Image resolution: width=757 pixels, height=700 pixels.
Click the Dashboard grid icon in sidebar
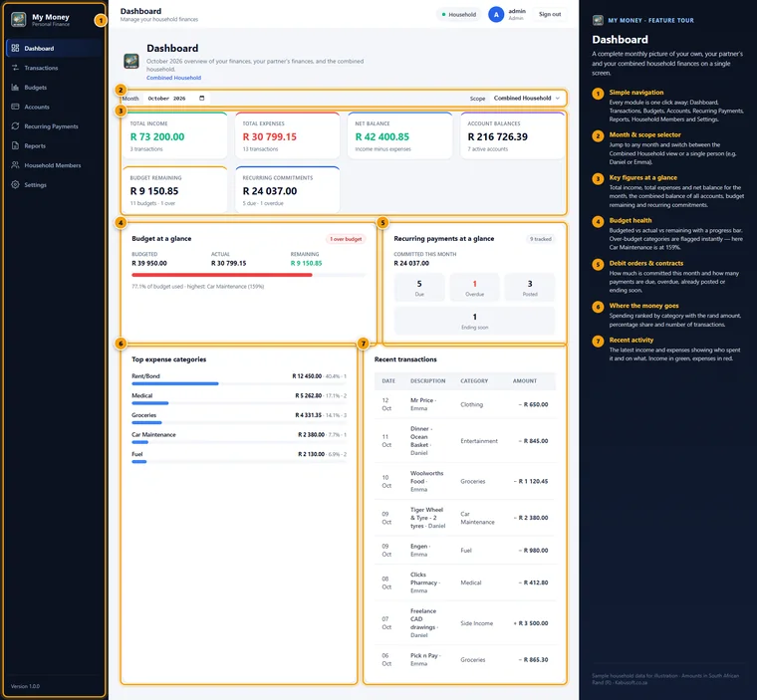click(16, 48)
